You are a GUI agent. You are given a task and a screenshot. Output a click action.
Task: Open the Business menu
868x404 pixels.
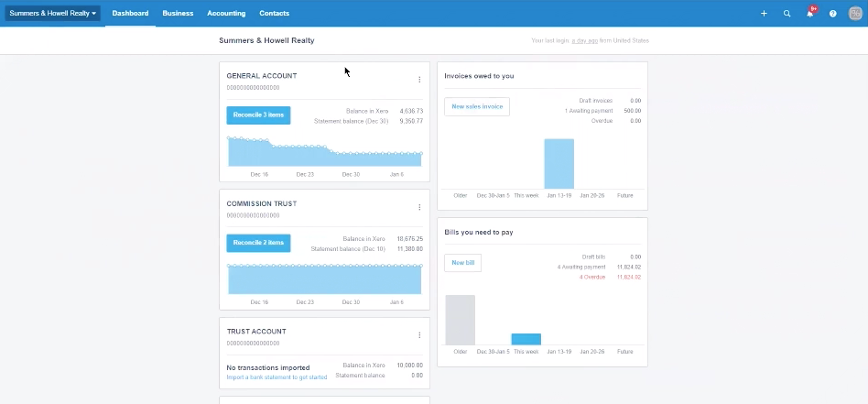pyautogui.click(x=178, y=14)
